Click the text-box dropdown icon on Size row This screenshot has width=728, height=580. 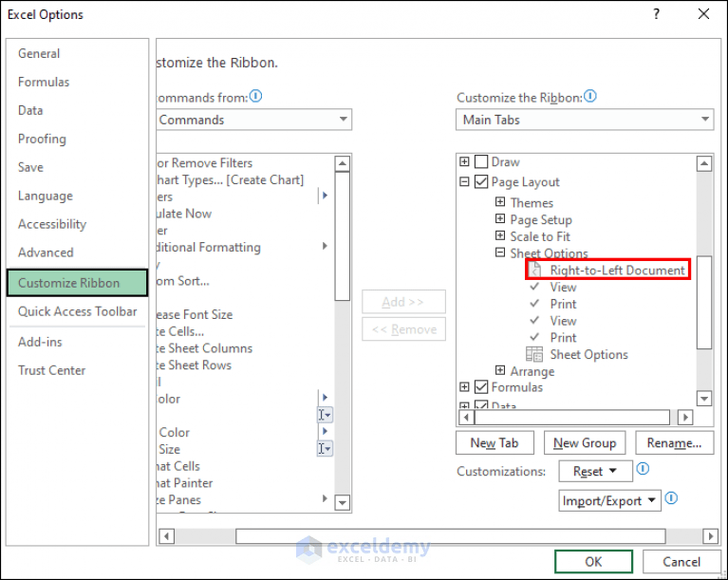pyautogui.click(x=325, y=449)
